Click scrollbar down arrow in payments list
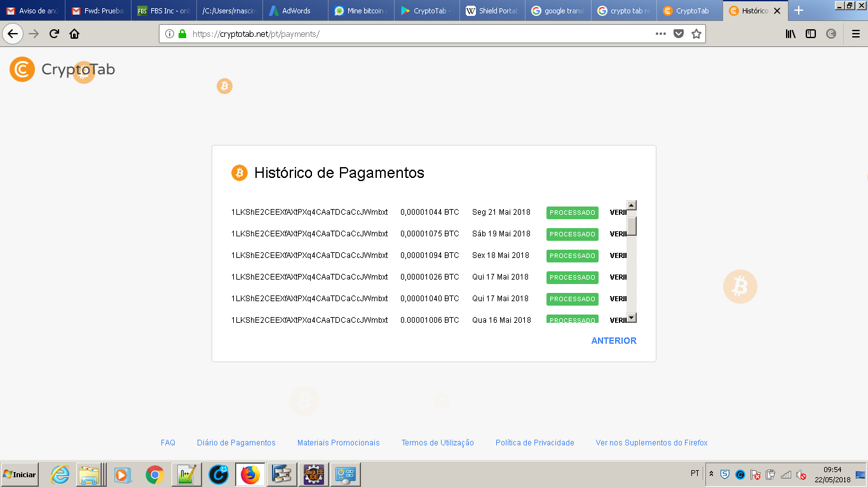868x488 pixels. point(632,318)
